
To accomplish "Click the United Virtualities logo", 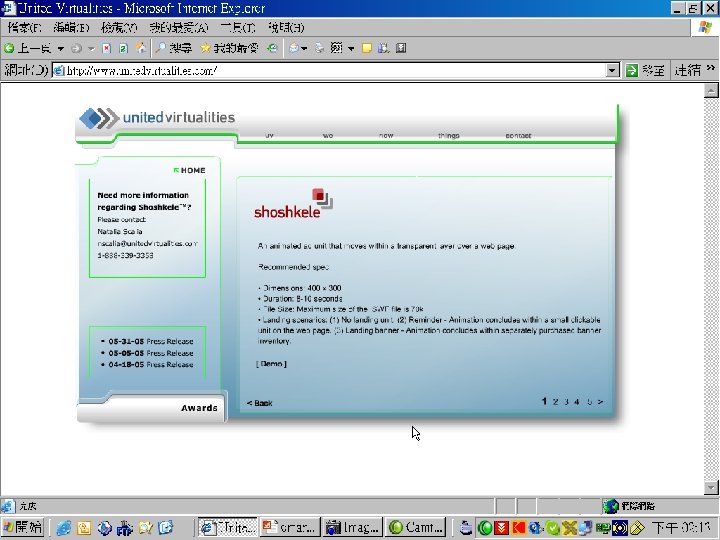I will tap(158, 118).
